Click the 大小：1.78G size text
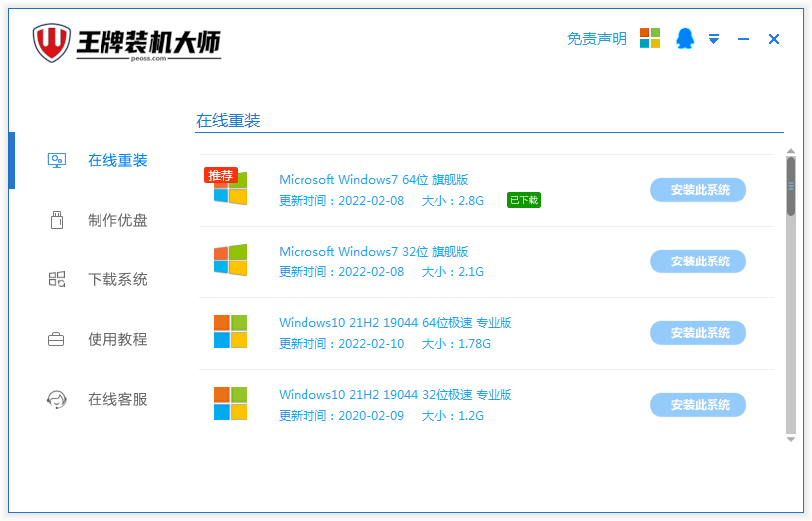Screen dimensions: 812x521 tap(456, 344)
